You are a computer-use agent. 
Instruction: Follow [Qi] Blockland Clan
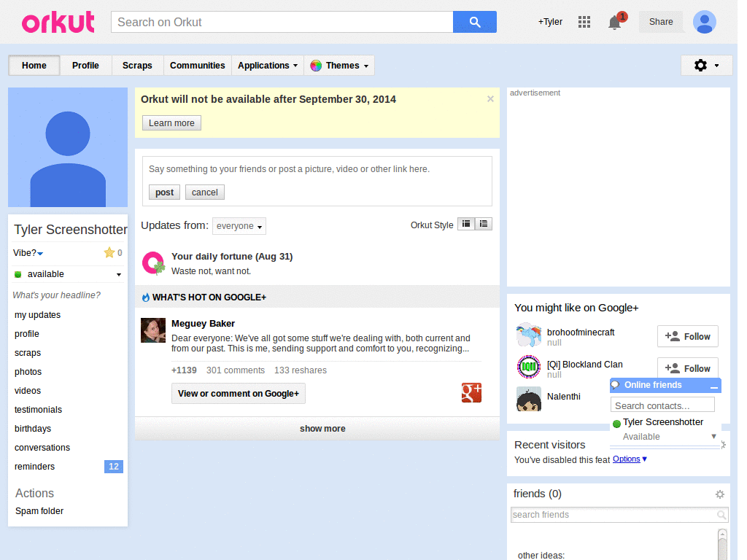687,368
